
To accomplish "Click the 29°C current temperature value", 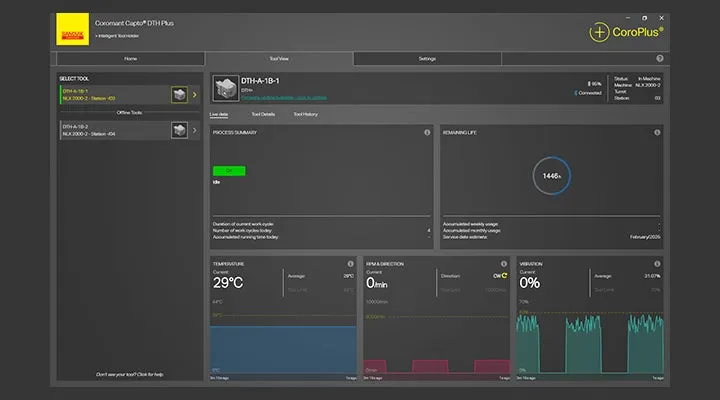I will coord(228,283).
